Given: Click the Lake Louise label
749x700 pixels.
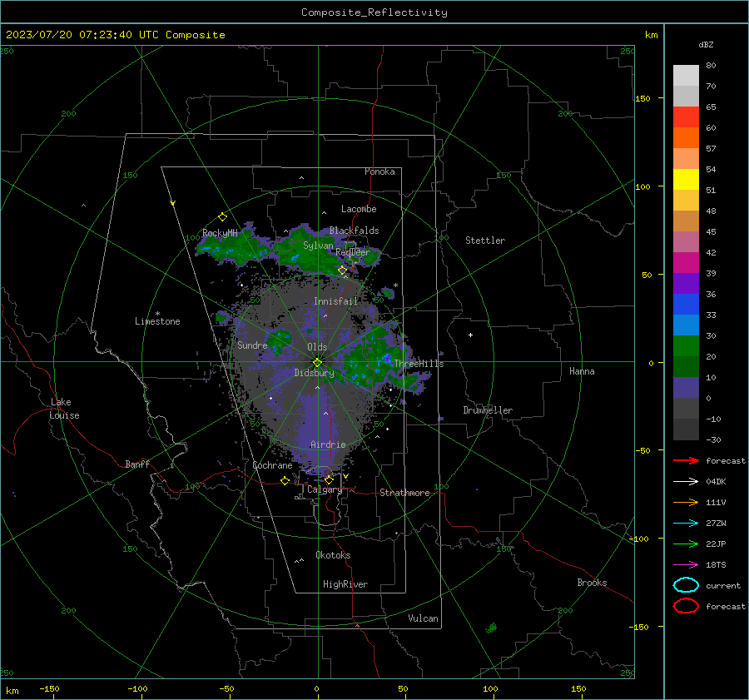Looking at the screenshot, I should click(64, 409).
